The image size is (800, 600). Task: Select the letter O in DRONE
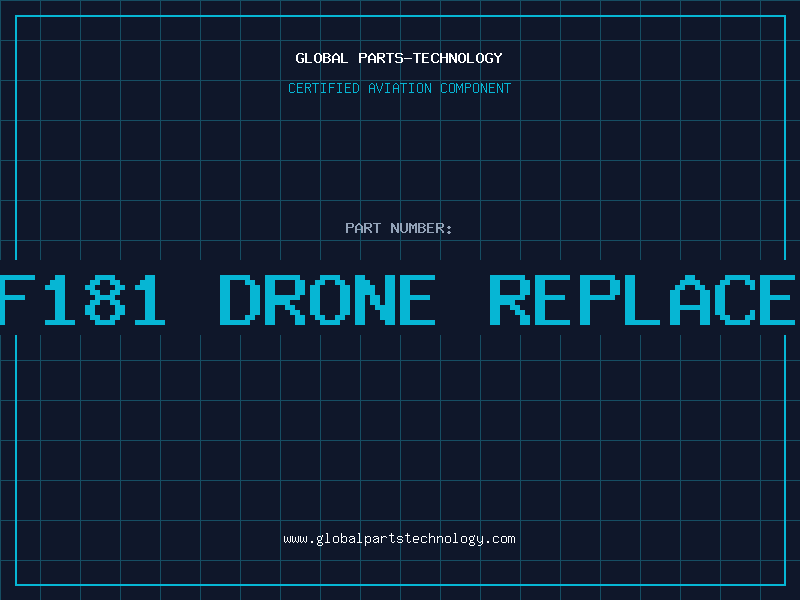pos(327,299)
